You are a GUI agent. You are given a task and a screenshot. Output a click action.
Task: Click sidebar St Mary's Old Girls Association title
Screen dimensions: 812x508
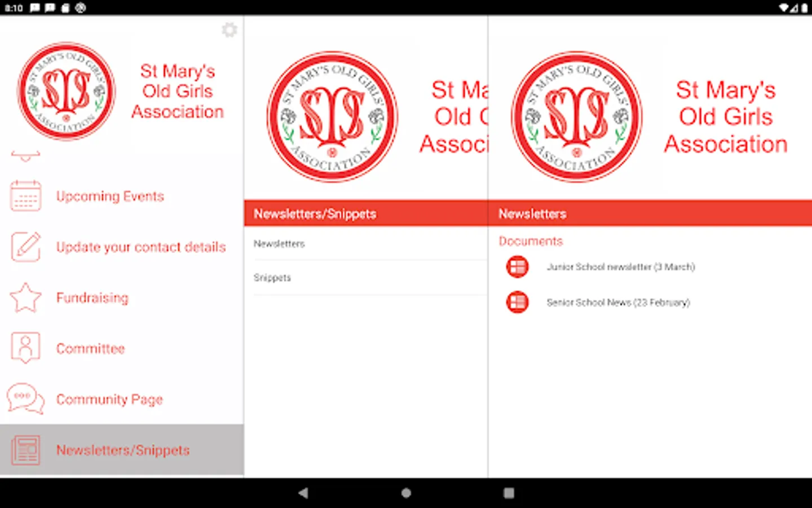coord(178,91)
